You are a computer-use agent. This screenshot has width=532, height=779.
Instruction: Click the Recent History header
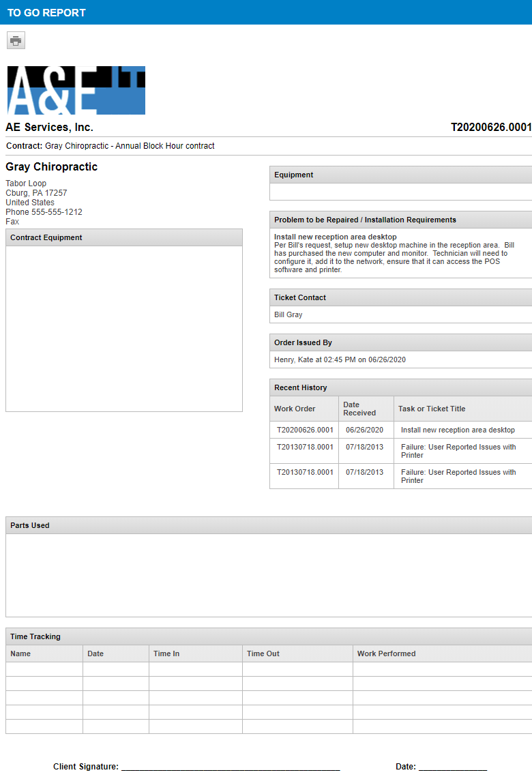[400, 387]
